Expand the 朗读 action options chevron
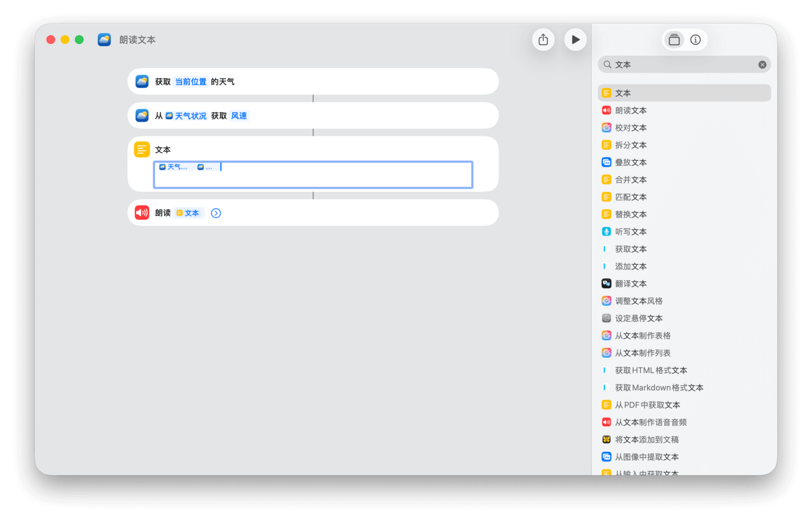 [216, 213]
